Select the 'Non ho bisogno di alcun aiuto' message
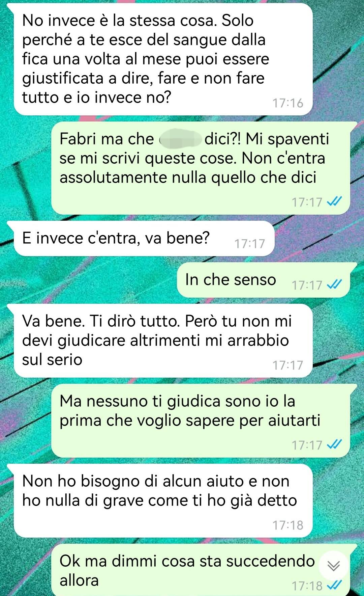 click(163, 500)
